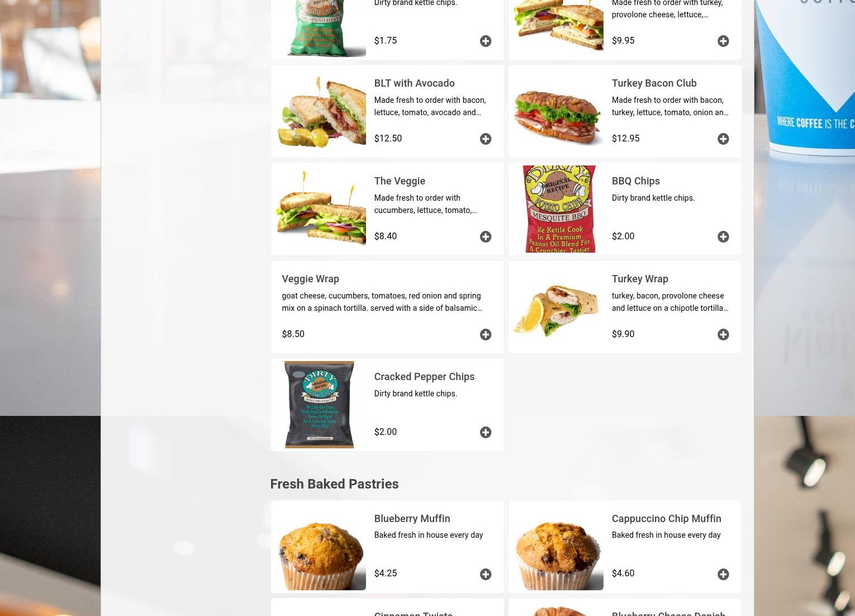
Task: Add BBQ Chips via plus icon
Action: 723,236
